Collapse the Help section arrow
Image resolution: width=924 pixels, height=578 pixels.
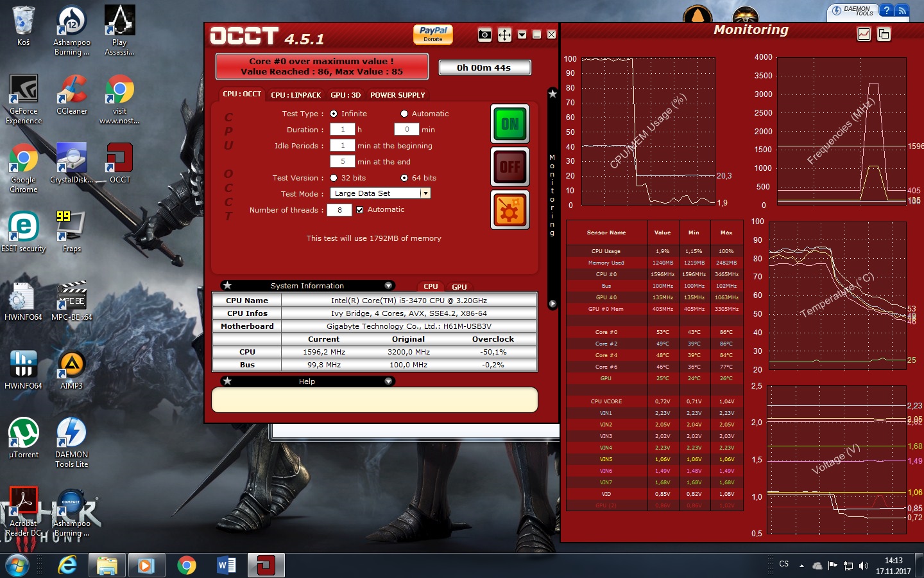click(x=388, y=381)
